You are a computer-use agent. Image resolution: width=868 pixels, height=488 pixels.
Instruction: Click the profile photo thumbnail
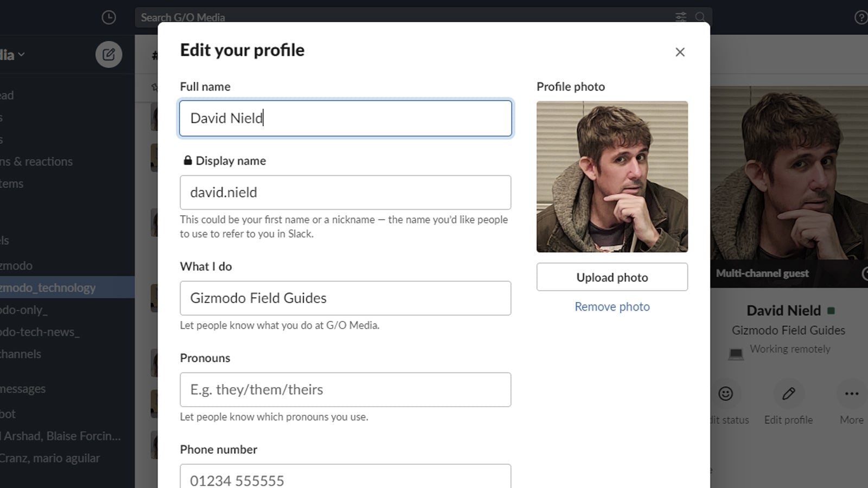pyautogui.click(x=612, y=176)
